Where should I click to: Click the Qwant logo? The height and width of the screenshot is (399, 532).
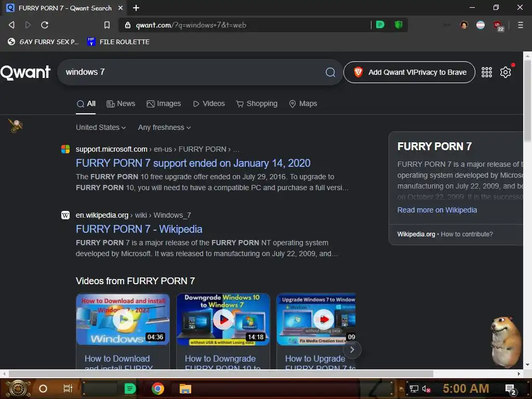point(25,72)
